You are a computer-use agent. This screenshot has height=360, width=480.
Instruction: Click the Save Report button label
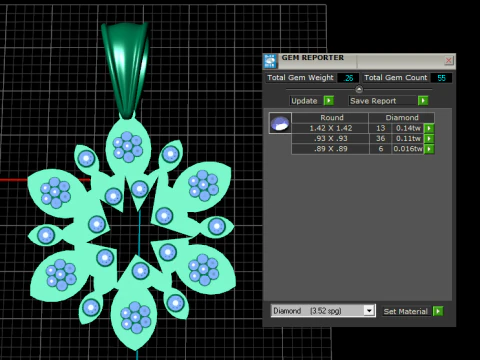383,101
